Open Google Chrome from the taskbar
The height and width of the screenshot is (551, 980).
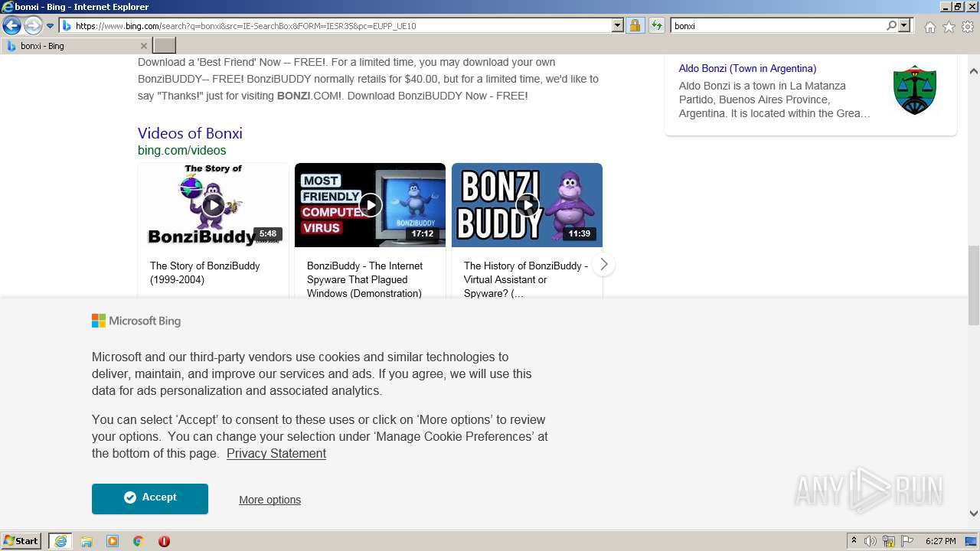coord(139,541)
